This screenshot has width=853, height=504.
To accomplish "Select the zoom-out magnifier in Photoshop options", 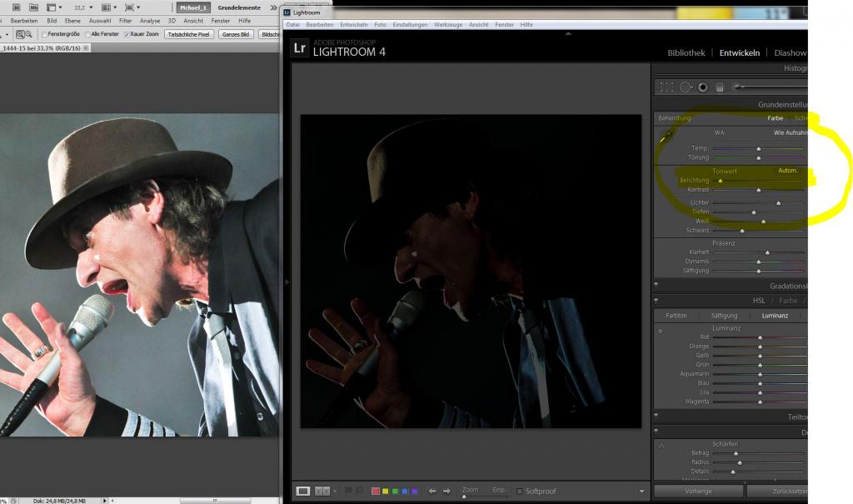I will coord(29,34).
